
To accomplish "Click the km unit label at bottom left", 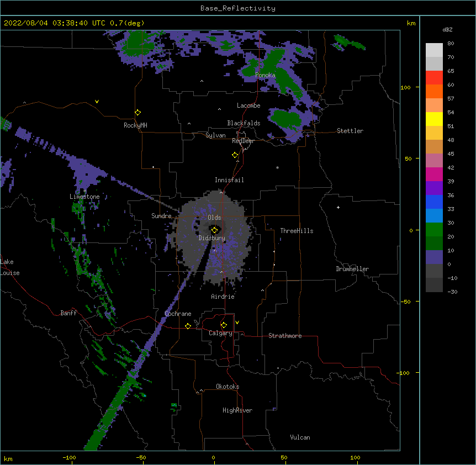I will click(8, 458).
